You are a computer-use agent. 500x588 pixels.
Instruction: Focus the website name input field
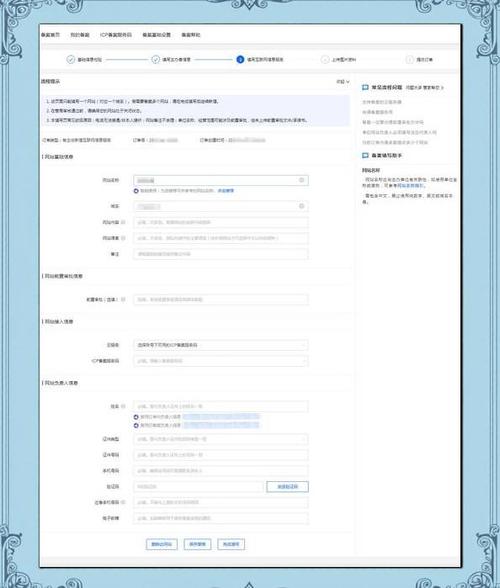[x=221, y=180]
